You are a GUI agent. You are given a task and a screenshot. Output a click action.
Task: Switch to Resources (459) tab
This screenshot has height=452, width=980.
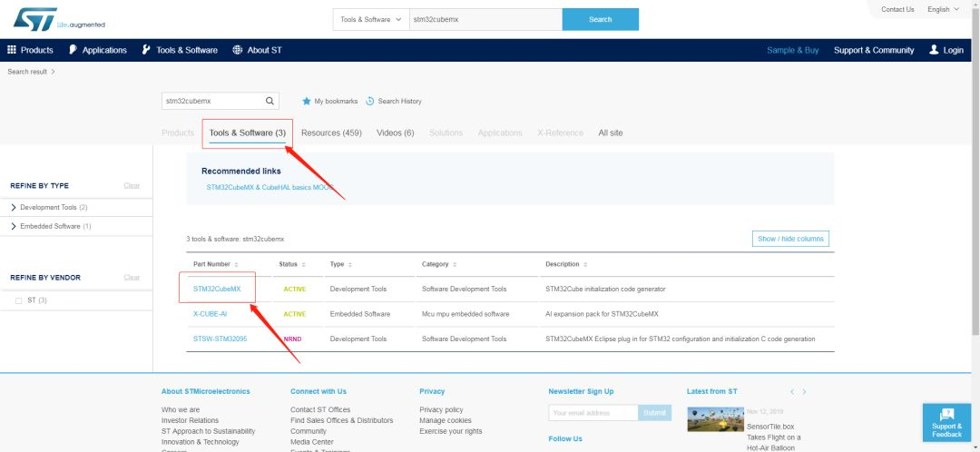pyautogui.click(x=331, y=133)
